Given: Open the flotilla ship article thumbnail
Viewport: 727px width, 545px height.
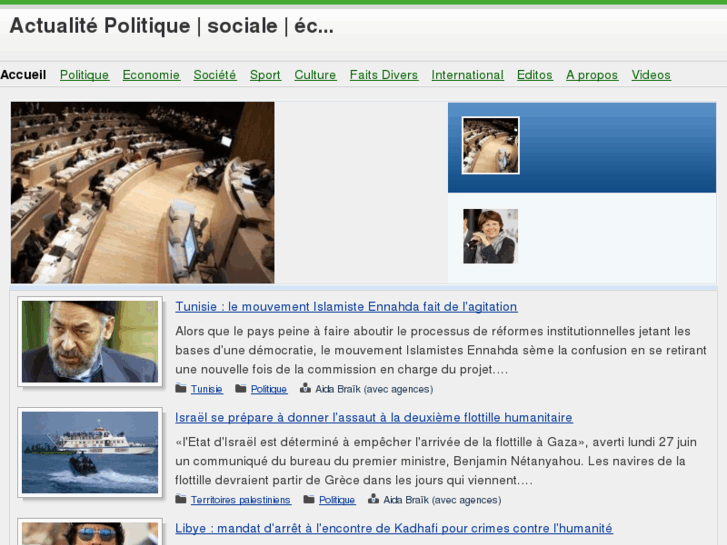Looking at the screenshot, I should (x=90, y=452).
